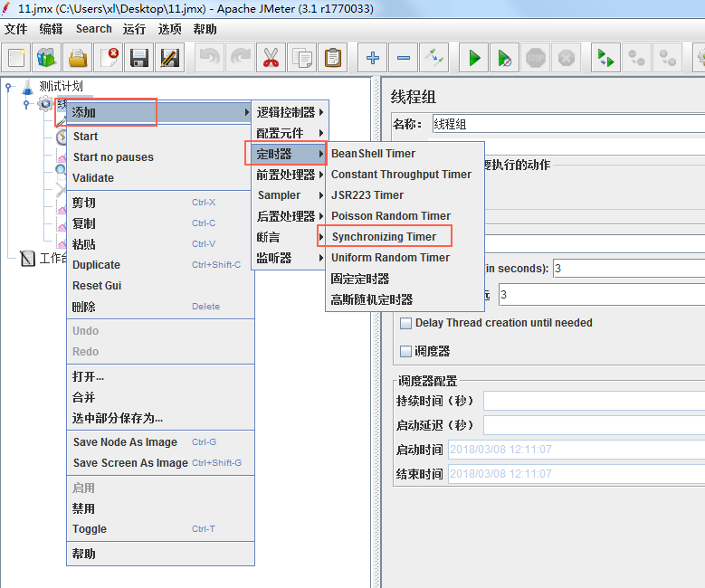Click the Remote Stop All icon

[636, 58]
